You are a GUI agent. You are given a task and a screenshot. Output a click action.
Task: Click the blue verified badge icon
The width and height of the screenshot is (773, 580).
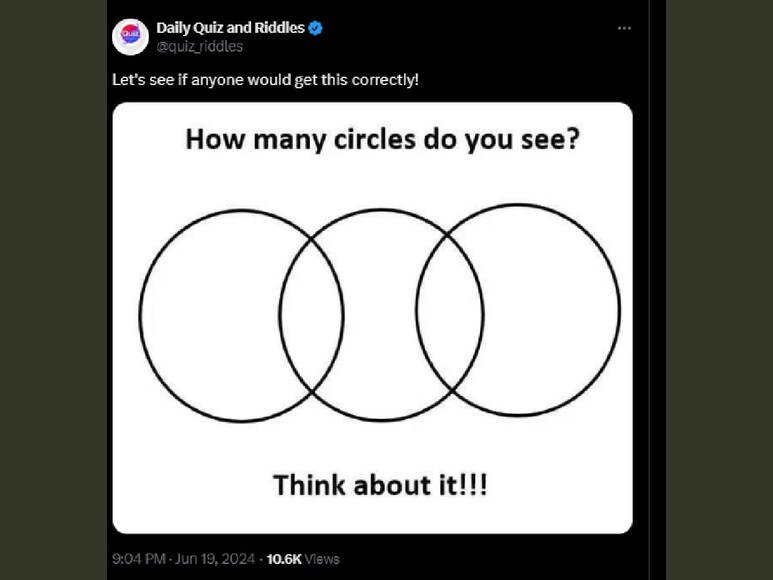[316, 28]
